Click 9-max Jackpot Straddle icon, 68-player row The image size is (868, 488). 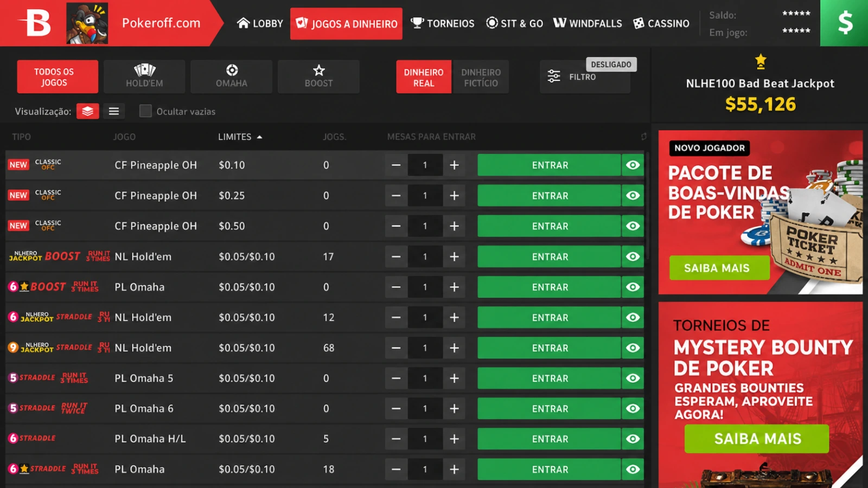coord(59,347)
